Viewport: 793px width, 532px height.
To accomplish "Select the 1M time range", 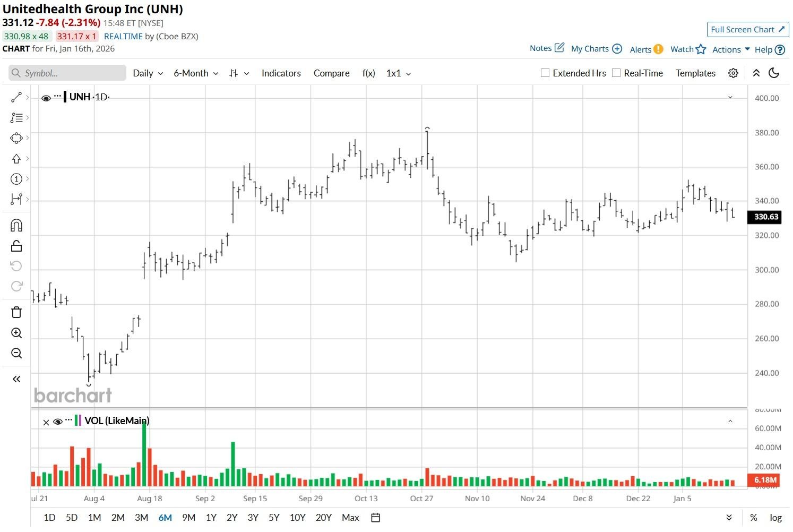I will (94, 518).
